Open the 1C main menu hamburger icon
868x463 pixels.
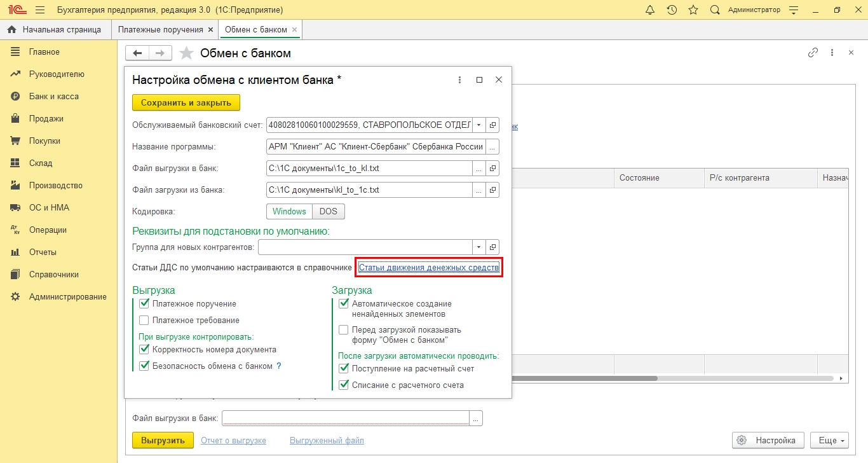click(x=40, y=10)
